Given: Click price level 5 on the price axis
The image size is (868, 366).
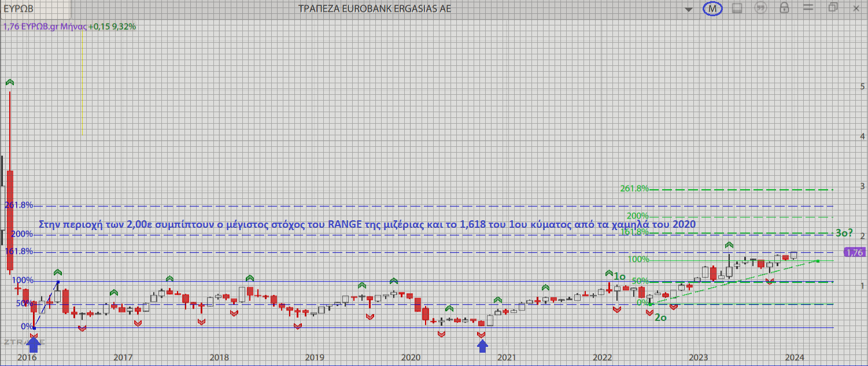Looking at the screenshot, I should click(862, 86).
